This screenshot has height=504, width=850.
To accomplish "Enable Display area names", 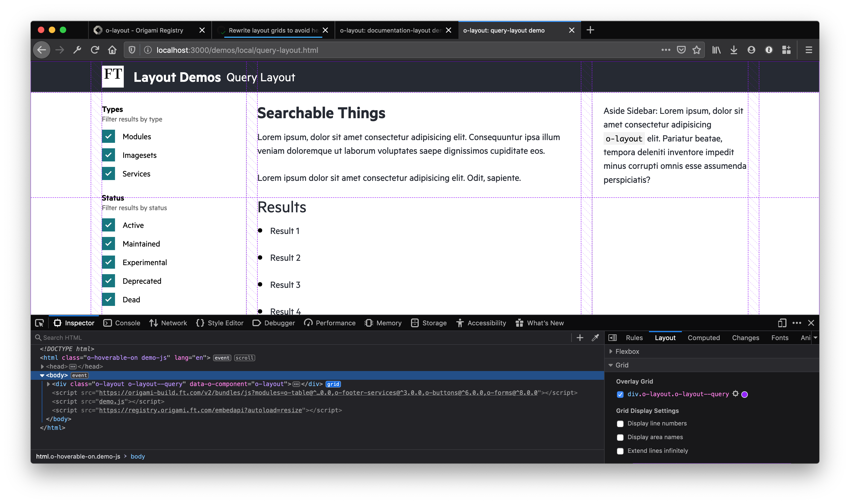I will pyautogui.click(x=620, y=437).
